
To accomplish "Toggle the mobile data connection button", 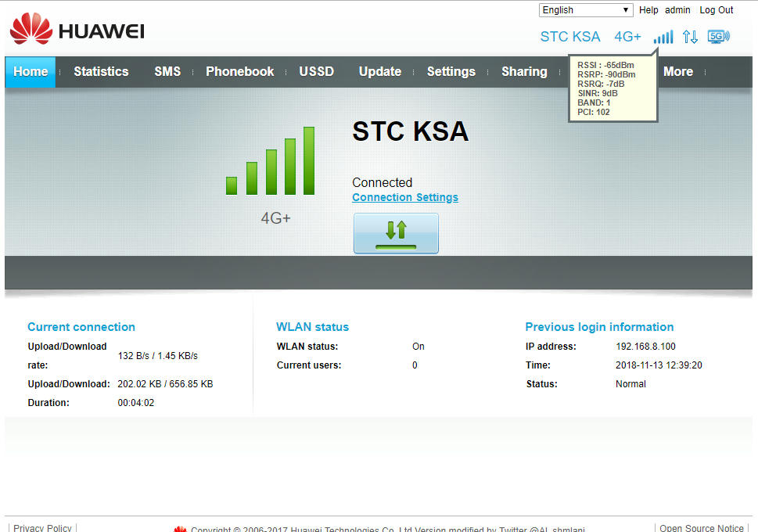I will click(x=396, y=233).
